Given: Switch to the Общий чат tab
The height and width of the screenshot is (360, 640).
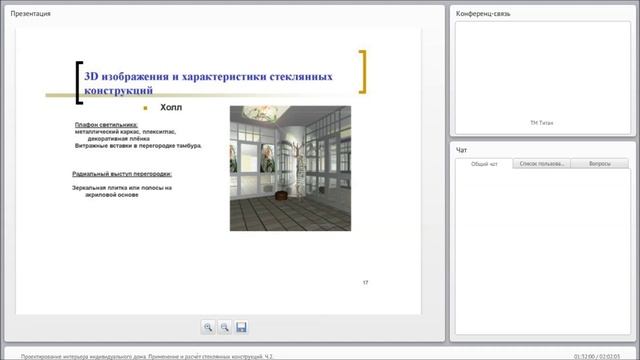Looking at the screenshot, I should point(484,164).
